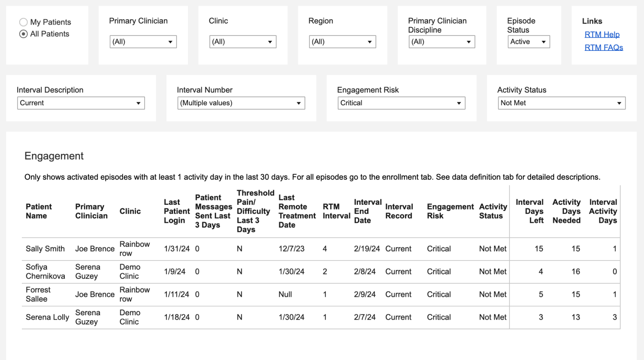Viewport: 644px width, 360px height.
Task: Click the Patient Messages Sent Last 3 Days header
Action: click(x=213, y=211)
